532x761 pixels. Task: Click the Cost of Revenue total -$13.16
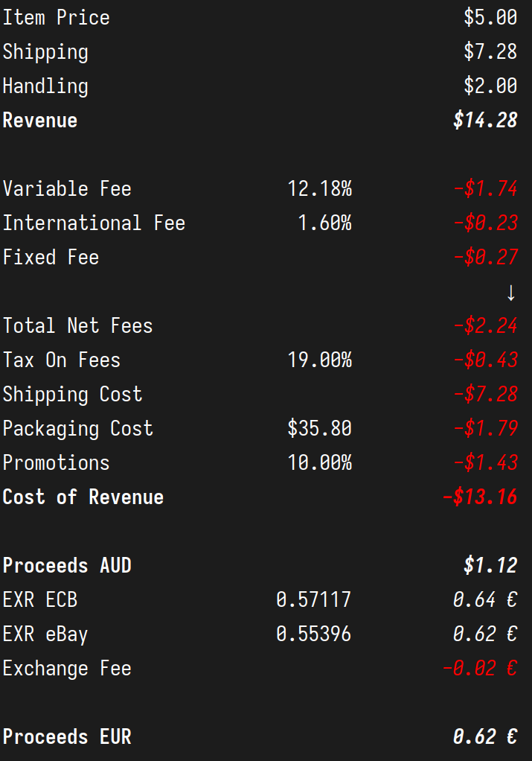(x=479, y=497)
